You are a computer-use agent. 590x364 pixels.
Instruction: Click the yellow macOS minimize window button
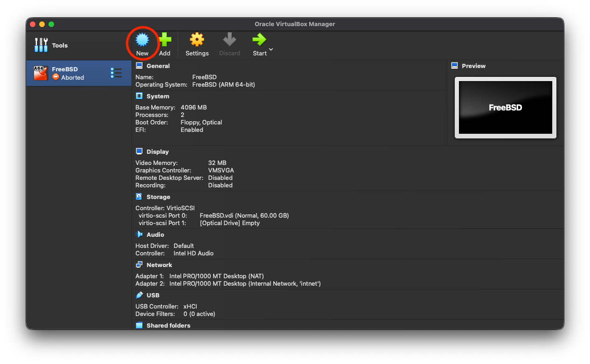click(x=42, y=24)
